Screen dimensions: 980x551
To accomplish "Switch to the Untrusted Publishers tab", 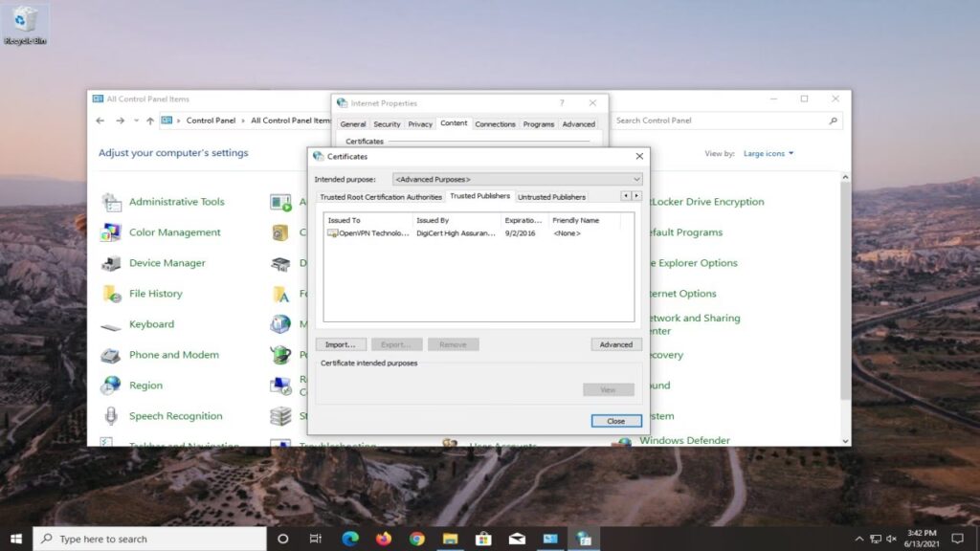I will point(551,197).
